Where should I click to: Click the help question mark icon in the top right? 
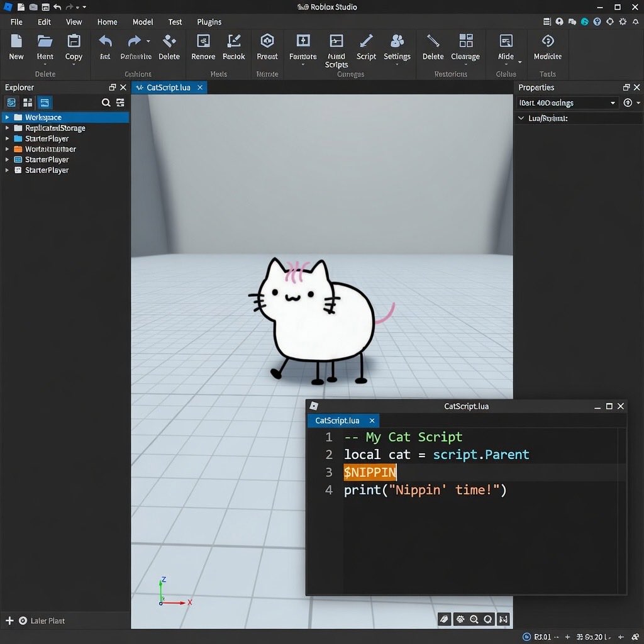tap(597, 22)
